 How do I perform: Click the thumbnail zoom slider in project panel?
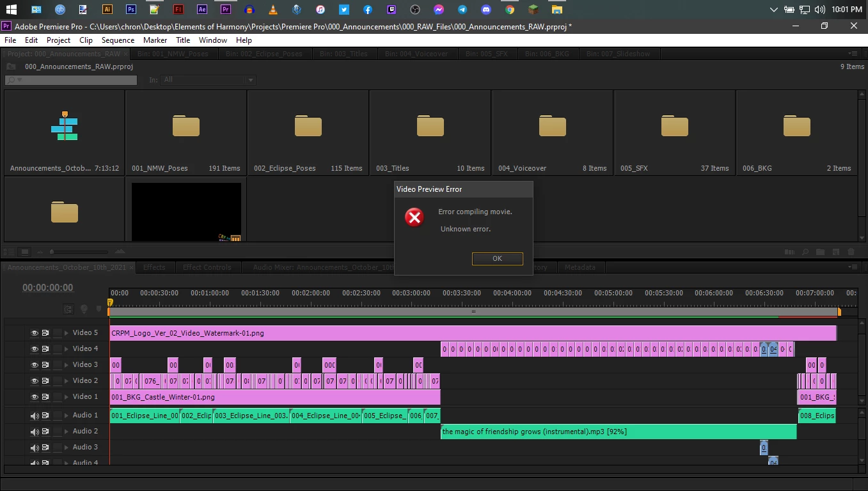point(79,252)
